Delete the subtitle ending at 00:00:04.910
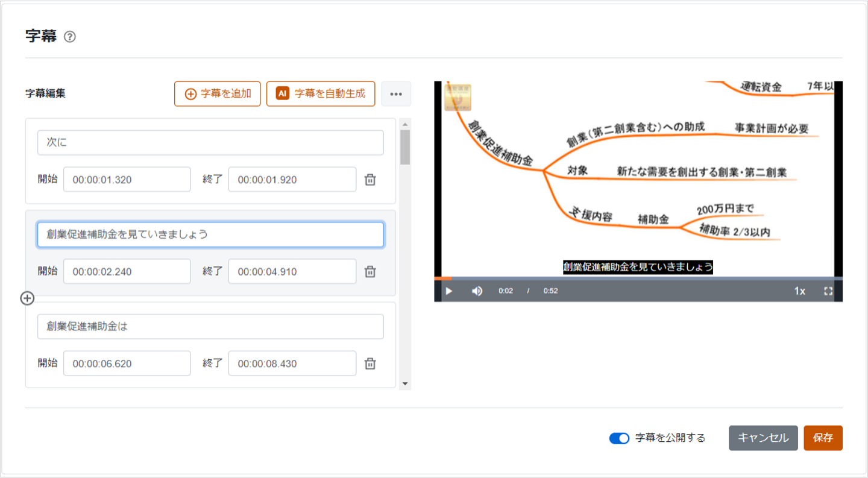Viewport: 868px width, 478px height. click(x=371, y=271)
